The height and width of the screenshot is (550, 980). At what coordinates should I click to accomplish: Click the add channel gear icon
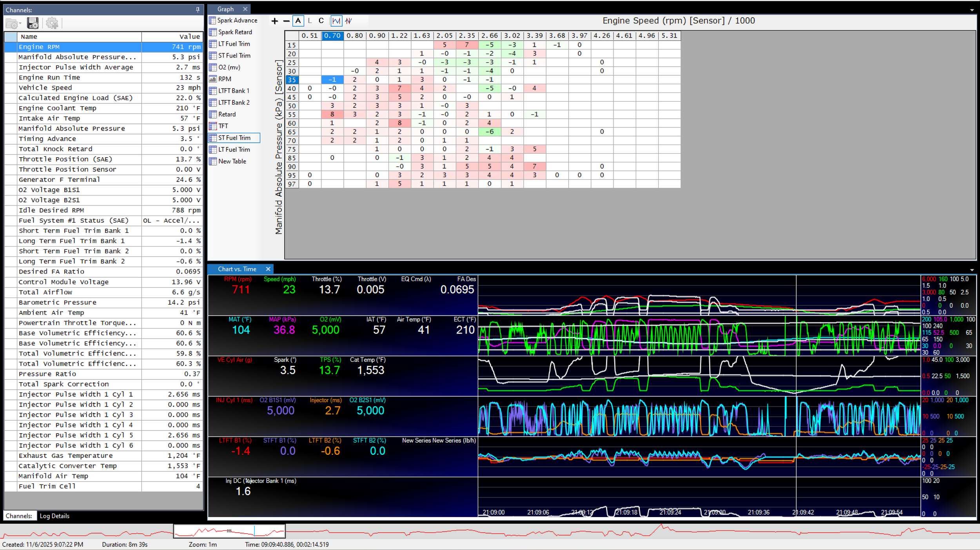click(52, 23)
